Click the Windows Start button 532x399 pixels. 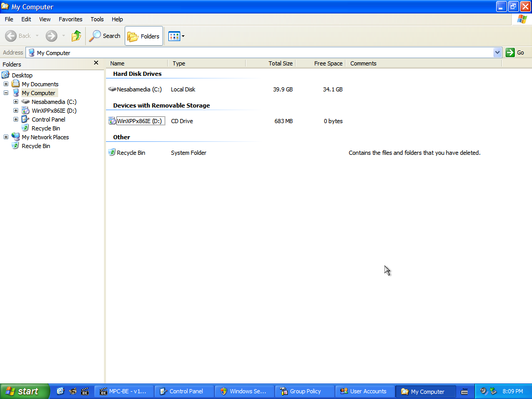(24, 391)
